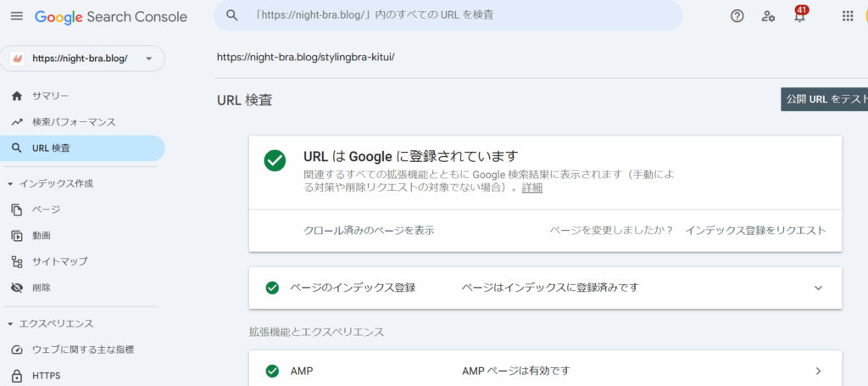Open the AMP details arrow
The width and height of the screenshot is (868, 386).
click(818, 371)
